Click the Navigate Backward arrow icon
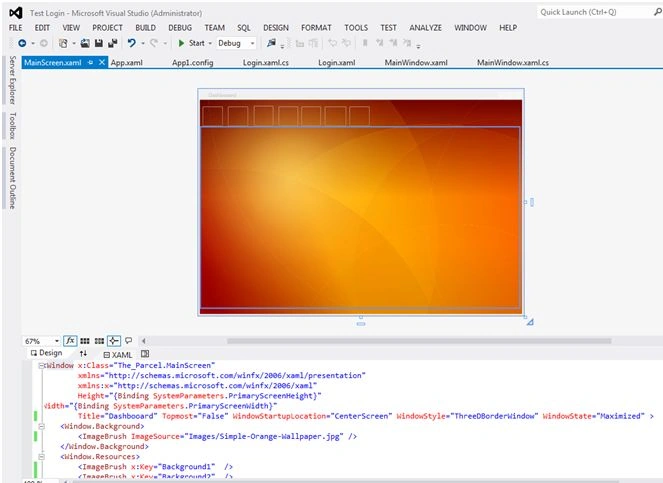The image size is (663, 483). coord(22,43)
